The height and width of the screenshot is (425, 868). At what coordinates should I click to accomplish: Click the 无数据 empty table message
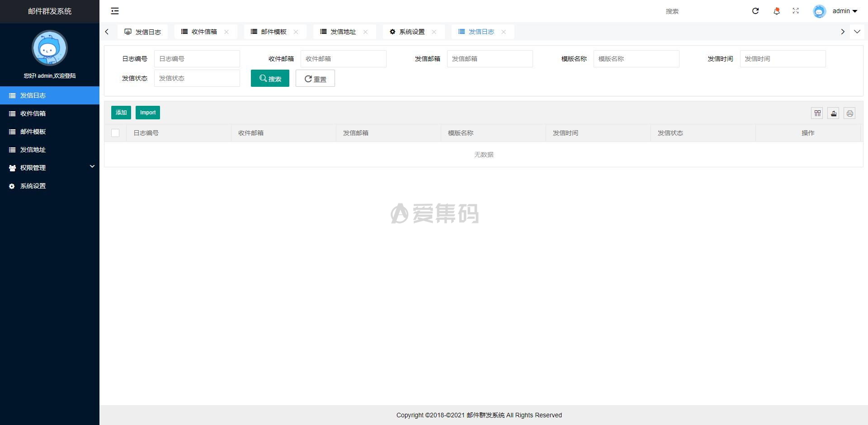point(484,155)
